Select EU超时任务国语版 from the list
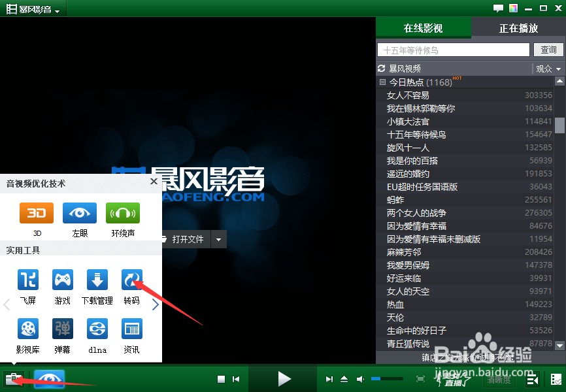This screenshot has height=392, width=566. pos(465,187)
